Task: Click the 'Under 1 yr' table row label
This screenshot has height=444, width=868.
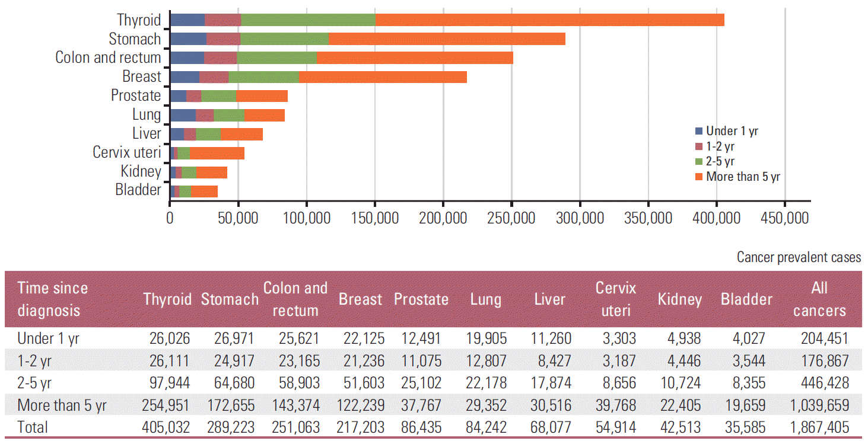Action: pyautogui.click(x=48, y=339)
